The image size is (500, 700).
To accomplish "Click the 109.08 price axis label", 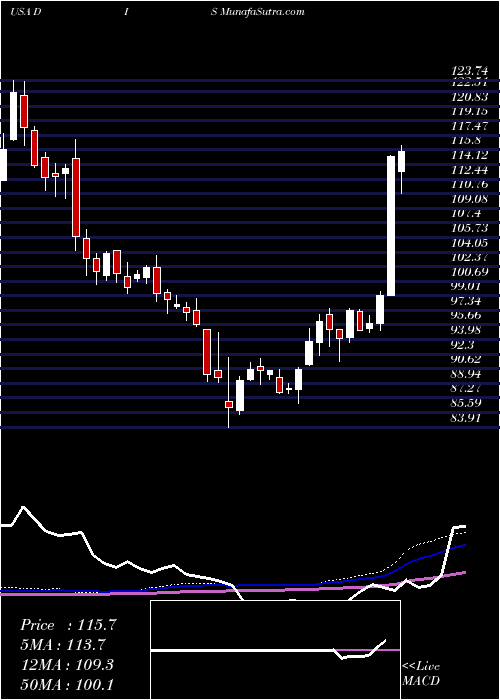I will [470, 199].
